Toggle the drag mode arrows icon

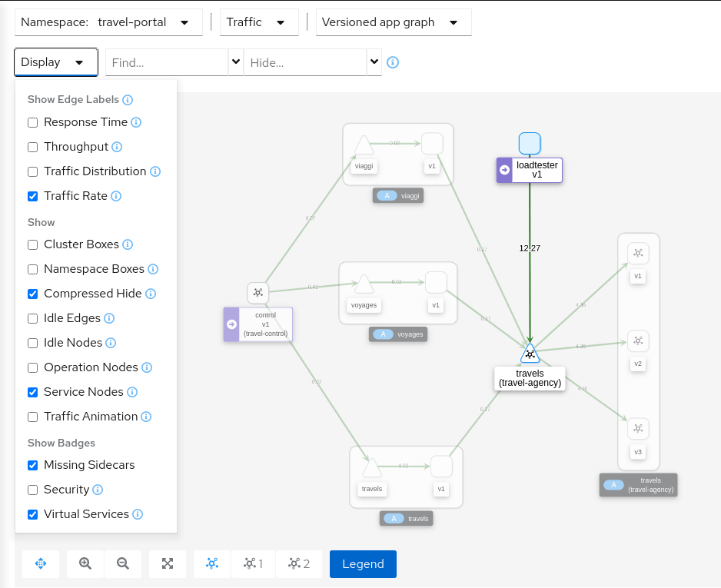(x=41, y=563)
